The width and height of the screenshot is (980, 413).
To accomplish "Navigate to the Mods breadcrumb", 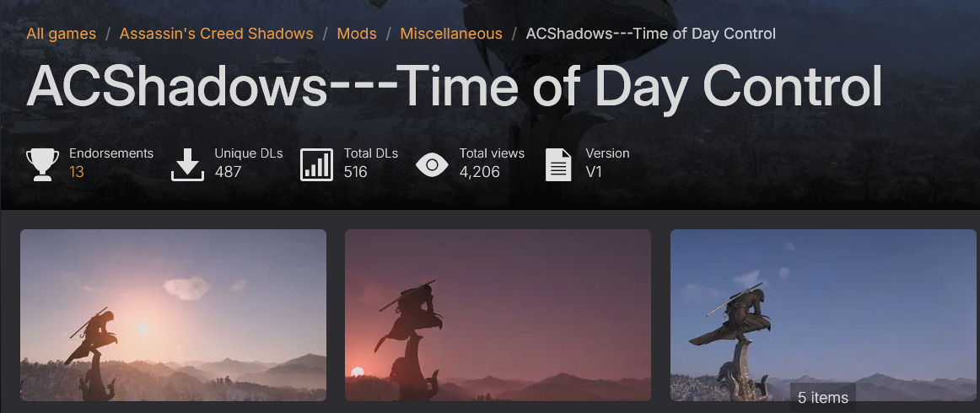I will click(x=357, y=34).
